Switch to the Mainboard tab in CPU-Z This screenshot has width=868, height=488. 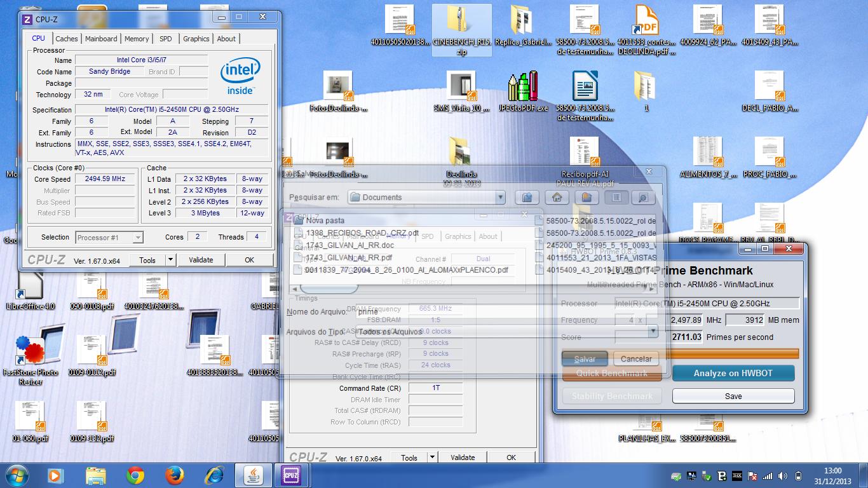101,39
